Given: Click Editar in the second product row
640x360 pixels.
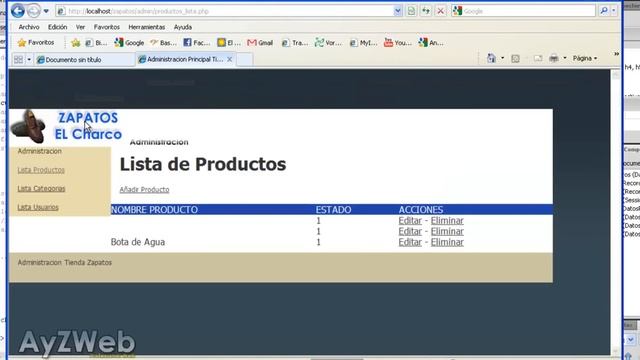Looking at the screenshot, I should pos(410,231).
